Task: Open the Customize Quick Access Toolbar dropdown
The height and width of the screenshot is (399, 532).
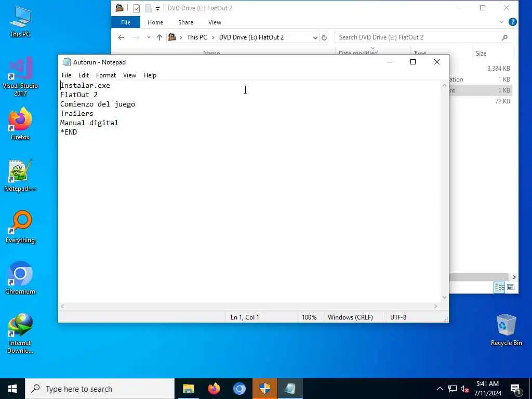Action: pos(158,8)
